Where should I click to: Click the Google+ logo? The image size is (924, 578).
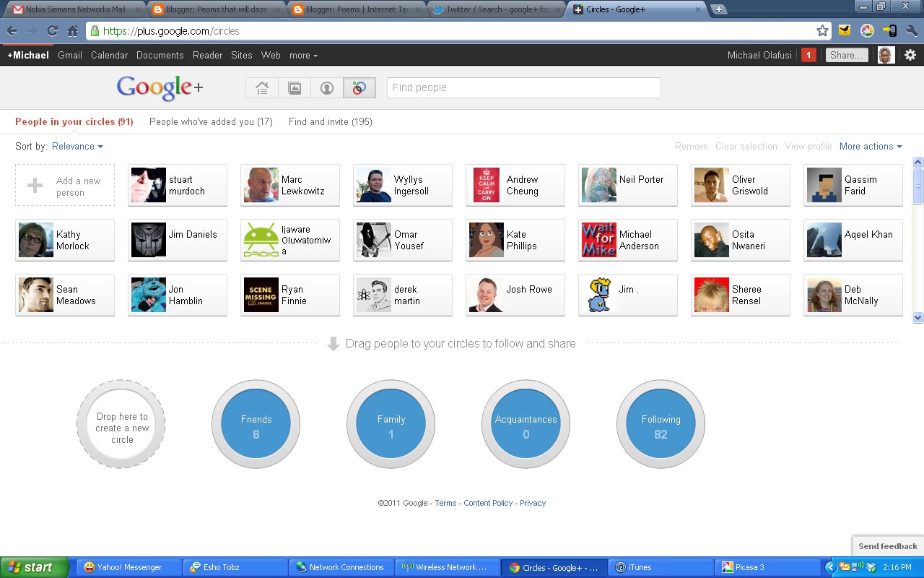pos(160,88)
